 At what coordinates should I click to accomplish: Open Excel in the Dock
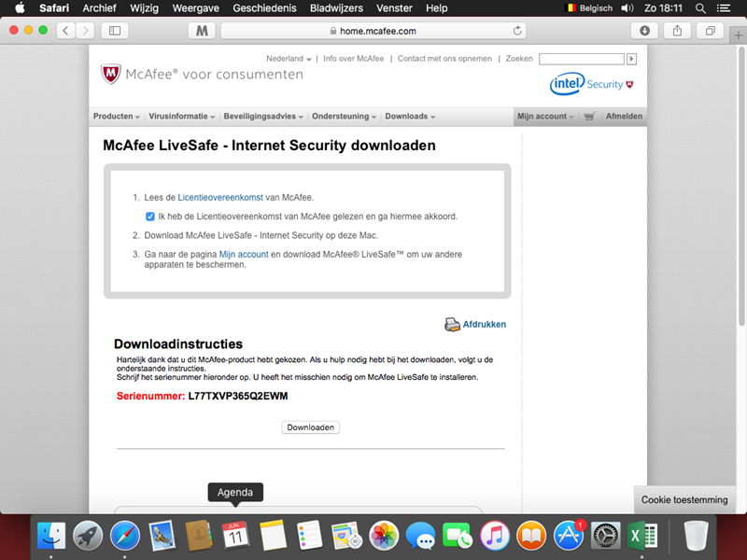point(641,535)
